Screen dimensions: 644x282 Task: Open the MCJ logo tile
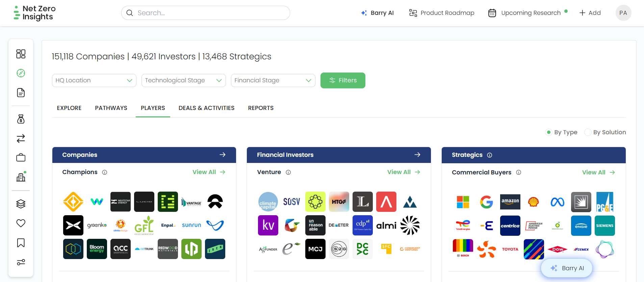tap(315, 249)
